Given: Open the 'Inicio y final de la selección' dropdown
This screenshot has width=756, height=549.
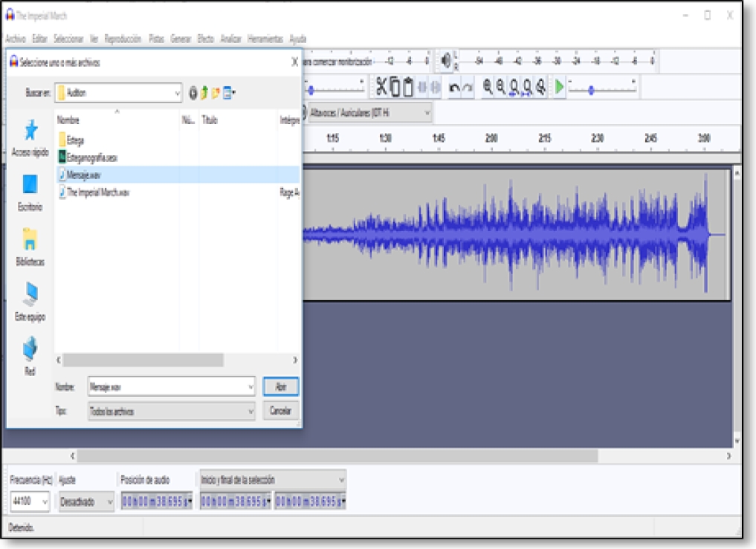Looking at the screenshot, I should [x=340, y=480].
